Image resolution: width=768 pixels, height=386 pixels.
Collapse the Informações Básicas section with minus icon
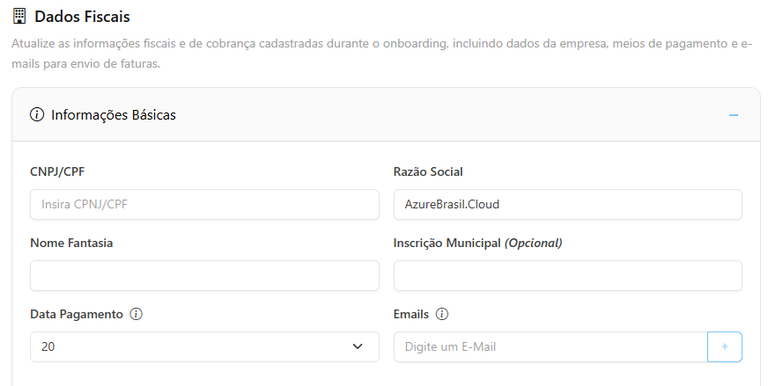(733, 115)
